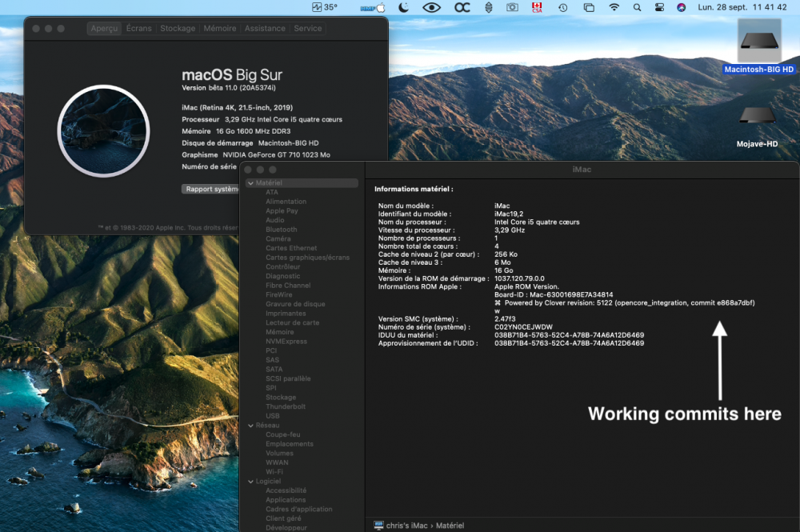Select NVMExpress in the sidebar

tap(286, 342)
